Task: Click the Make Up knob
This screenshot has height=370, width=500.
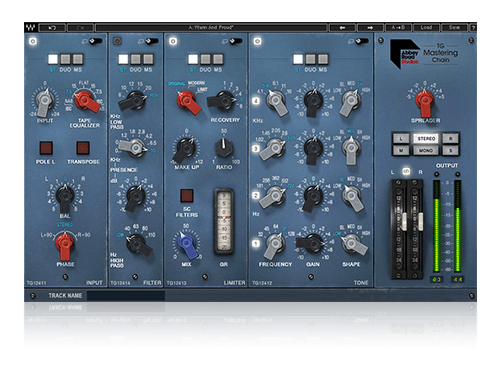Action: click(x=184, y=149)
